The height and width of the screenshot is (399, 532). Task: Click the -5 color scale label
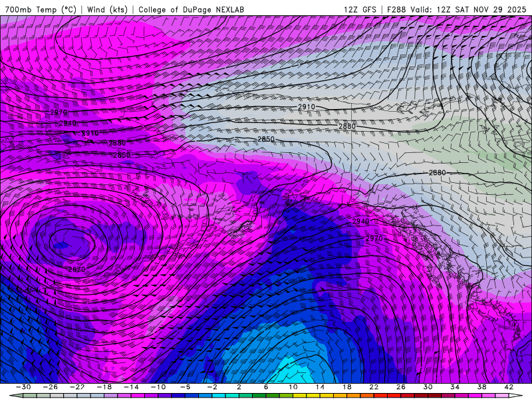186,387
